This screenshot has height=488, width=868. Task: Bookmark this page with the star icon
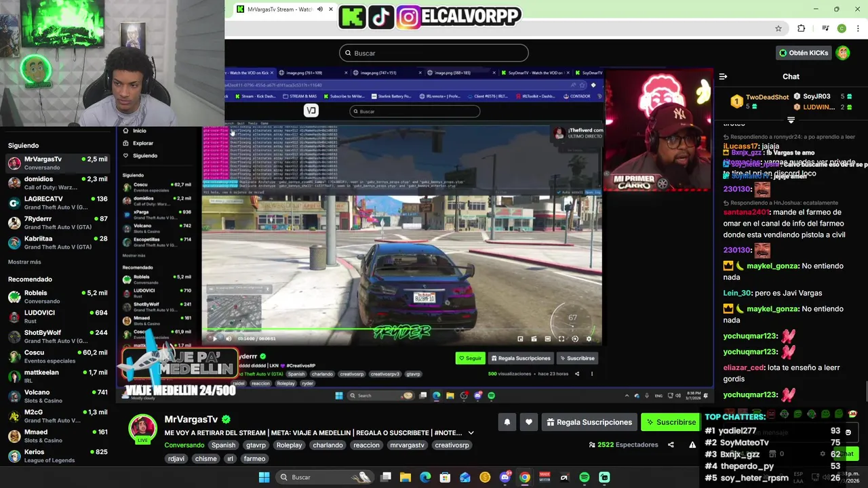(778, 28)
